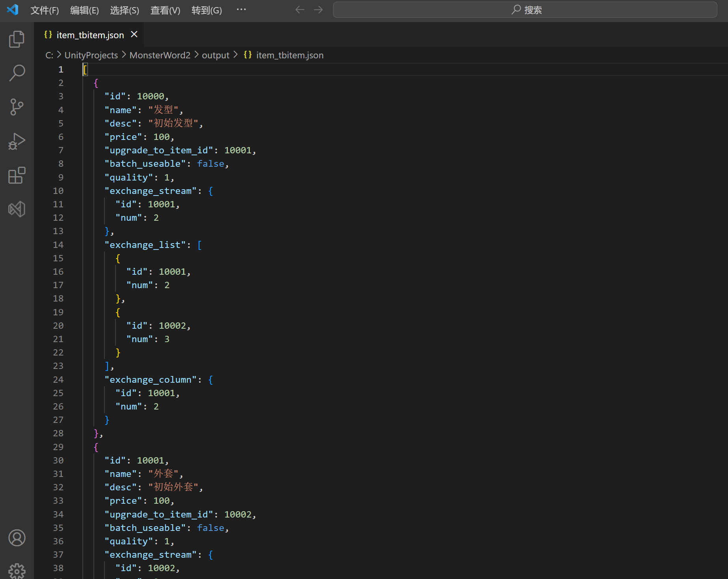Go forward with the right arrow
The image size is (728, 579).
pos(318,10)
